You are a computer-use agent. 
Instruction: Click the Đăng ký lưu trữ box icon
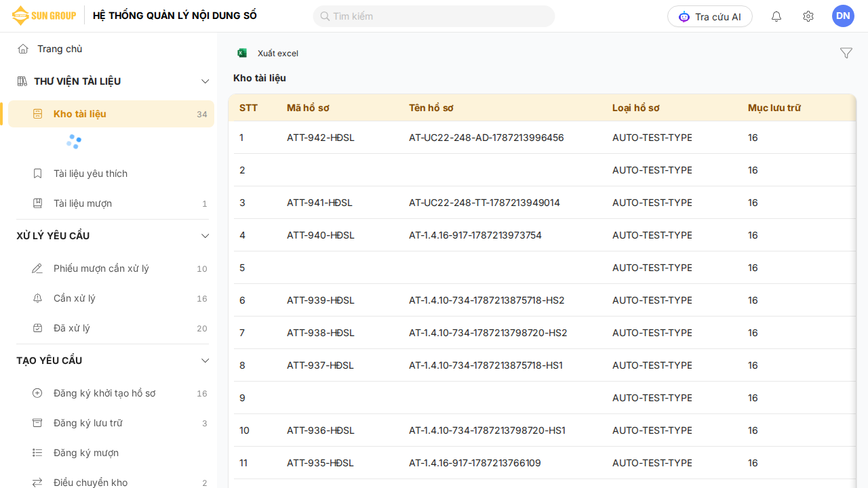[37, 423]
